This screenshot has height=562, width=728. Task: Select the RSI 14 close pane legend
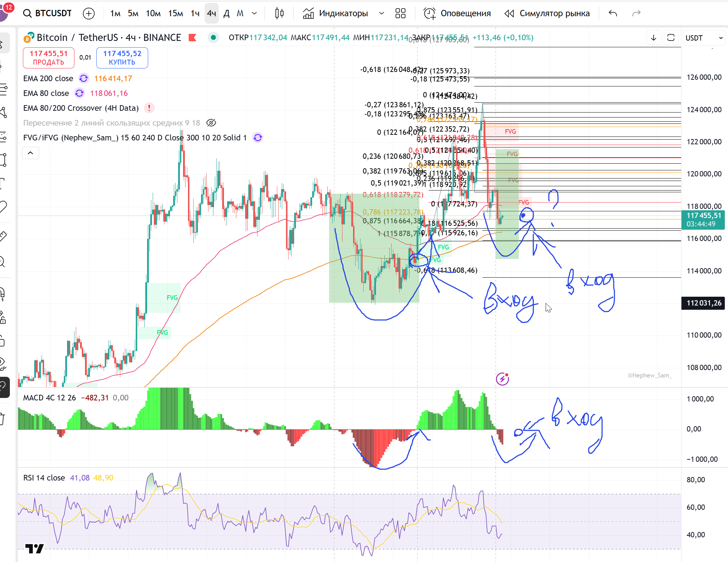pyautogui.click(x=44, y=478)
